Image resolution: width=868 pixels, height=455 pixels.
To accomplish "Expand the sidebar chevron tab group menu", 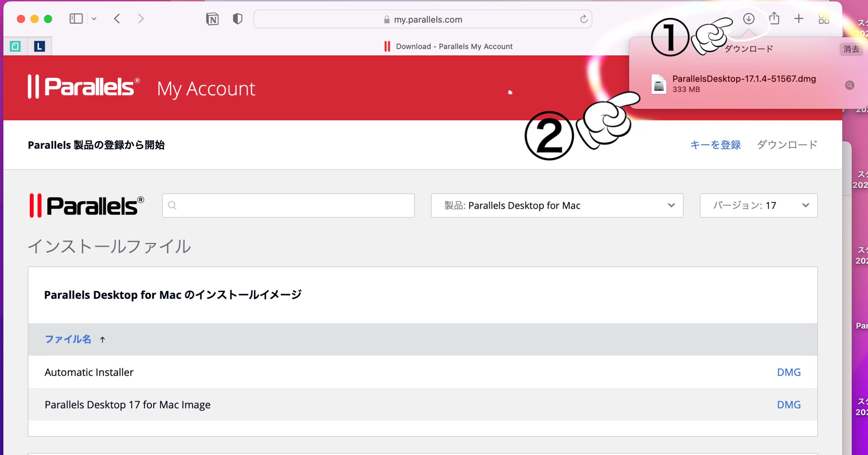I will point(94,19).
